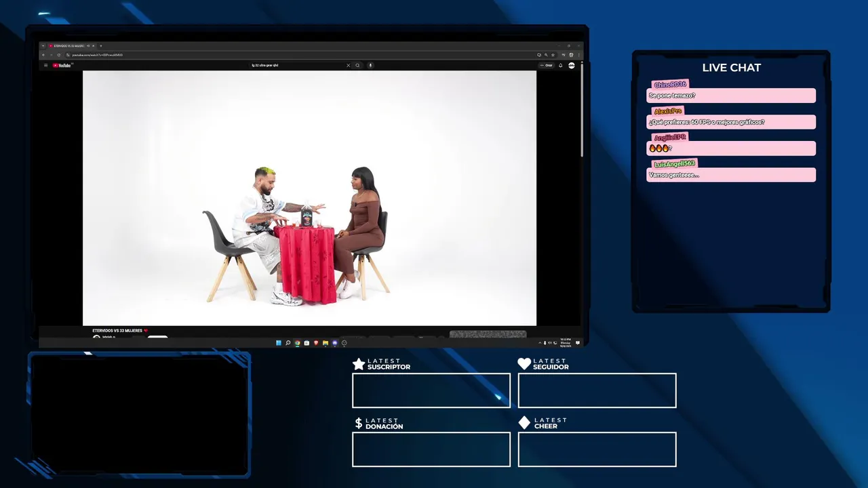
Task: Click the Crear button in YouTube header
Action: click(x=547, y=66)
